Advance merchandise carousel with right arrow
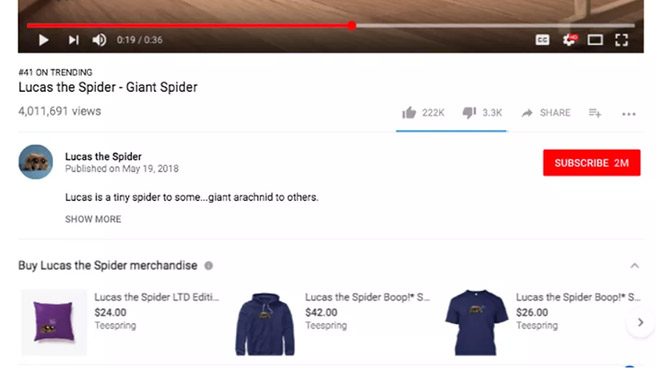The image size is (660, 371). point(640,323)
